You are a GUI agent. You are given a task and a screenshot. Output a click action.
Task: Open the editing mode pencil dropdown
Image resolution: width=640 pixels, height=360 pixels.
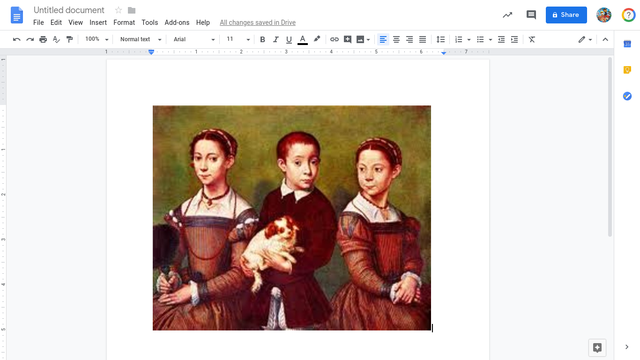[x=585, y=40]
